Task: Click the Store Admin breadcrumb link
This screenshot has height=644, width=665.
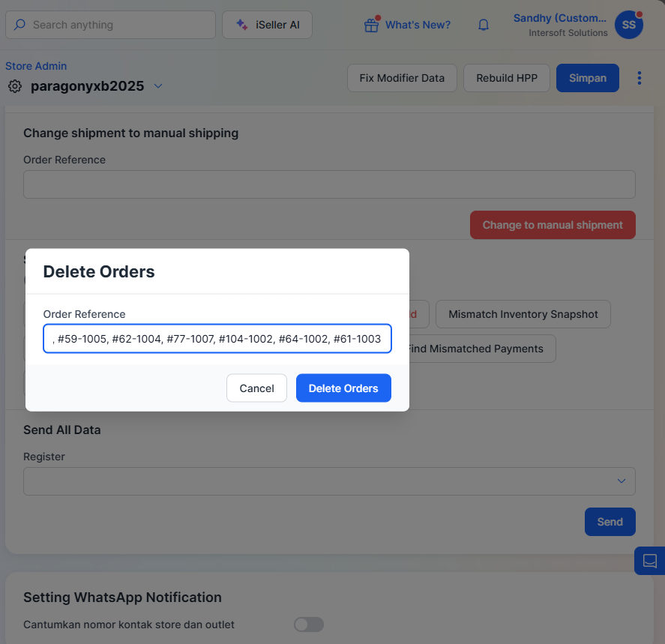Action: pyautogui.click(x=36, y=66)
